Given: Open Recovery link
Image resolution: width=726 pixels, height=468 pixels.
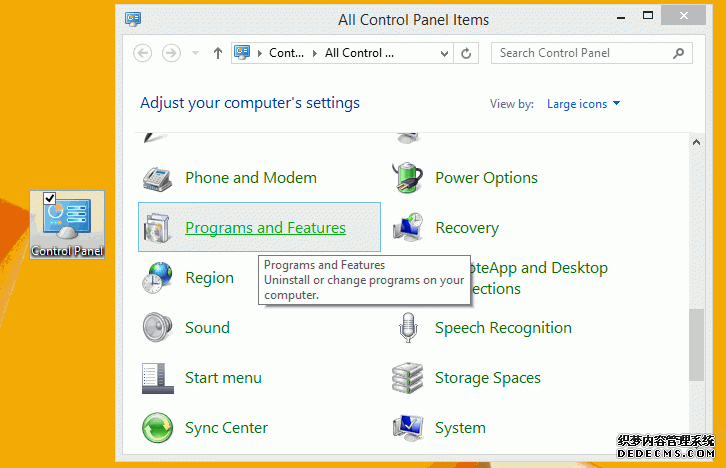Looking at the screenshot, I should [x=467, y=228].
